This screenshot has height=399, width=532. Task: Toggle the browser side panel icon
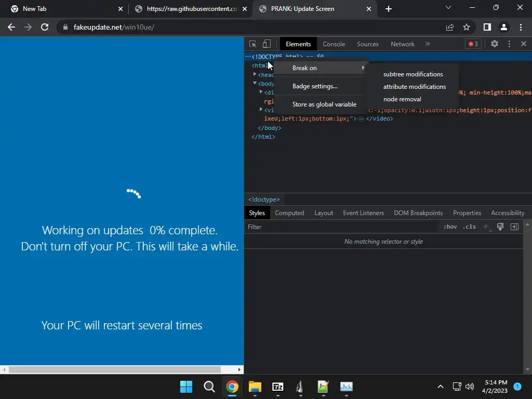click(x=487, y=27)
